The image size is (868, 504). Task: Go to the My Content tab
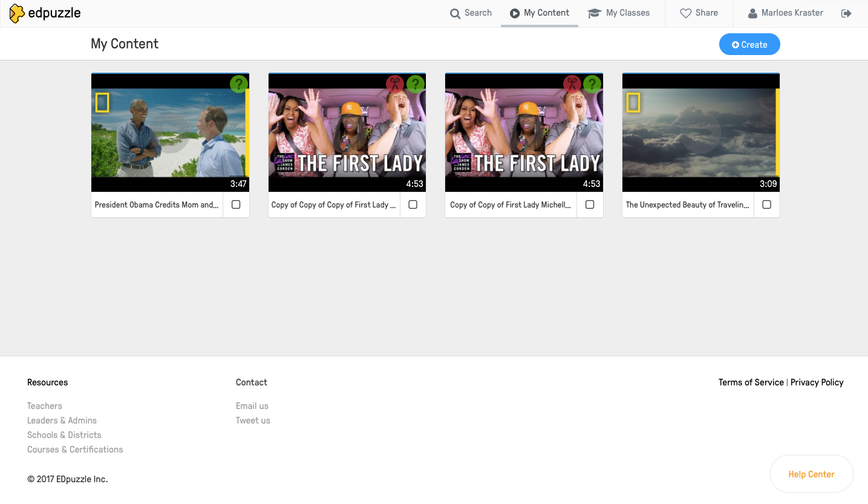540,13
